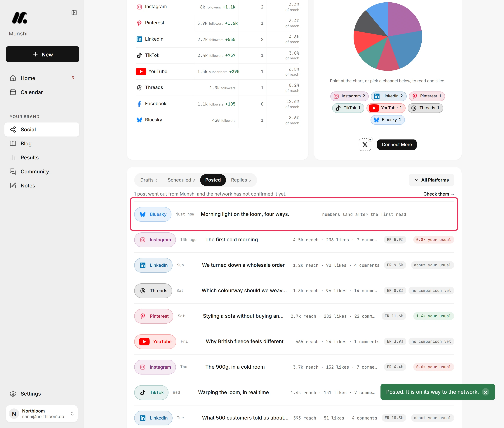Toggle the Threads 1 channel chip

click(x=425, y=108)
